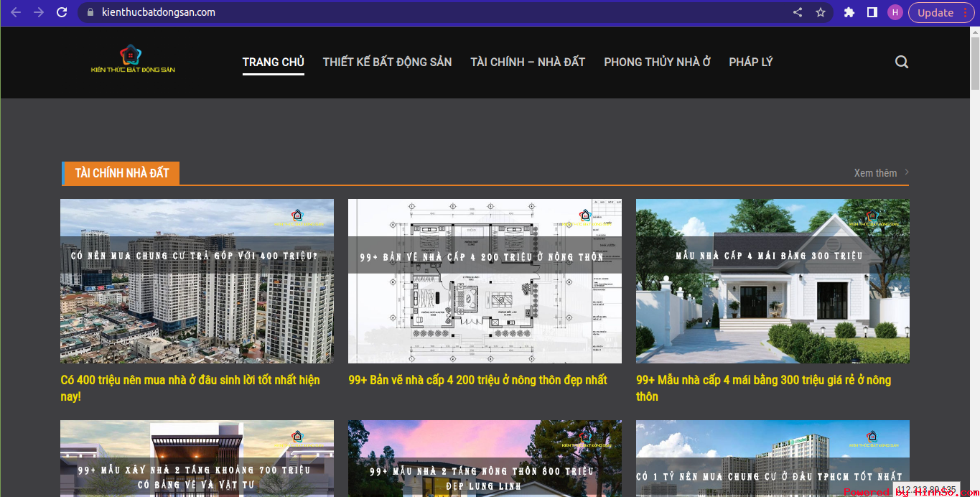Image resolution: width=980 pixels, height=497 pixels.
Task: Open the PHÁP LÝ menu
Action: tap(751, 62)
